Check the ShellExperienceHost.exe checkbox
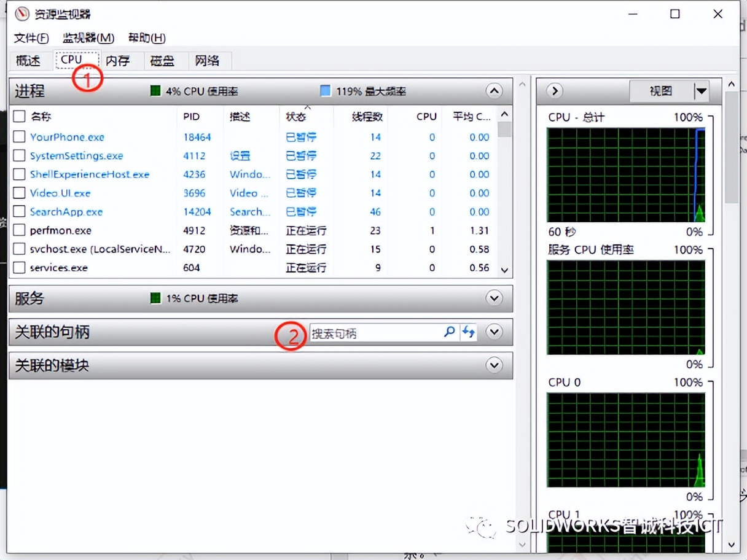Image resolution: width=747 pixels, height=560 pixels. click(19, 174)
